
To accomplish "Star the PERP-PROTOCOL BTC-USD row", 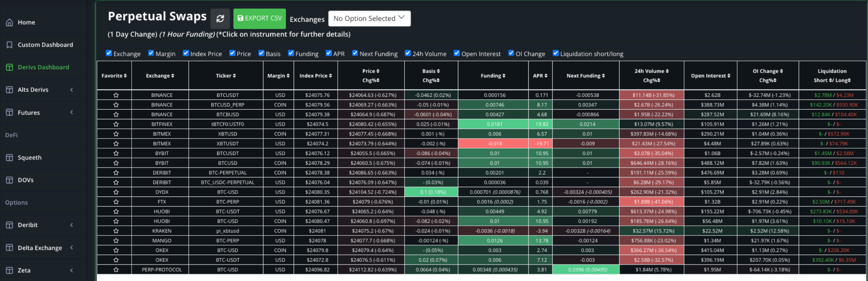I will (116, 270).
